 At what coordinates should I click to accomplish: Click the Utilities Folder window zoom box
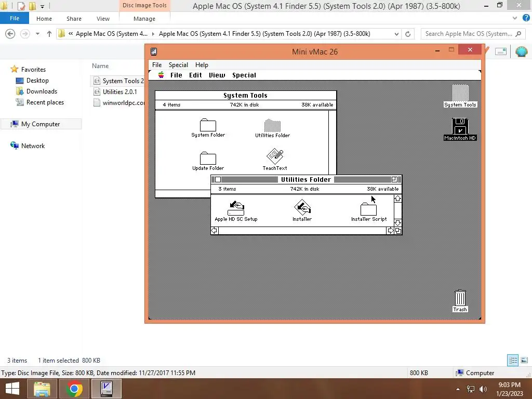[x=394, y=179]
